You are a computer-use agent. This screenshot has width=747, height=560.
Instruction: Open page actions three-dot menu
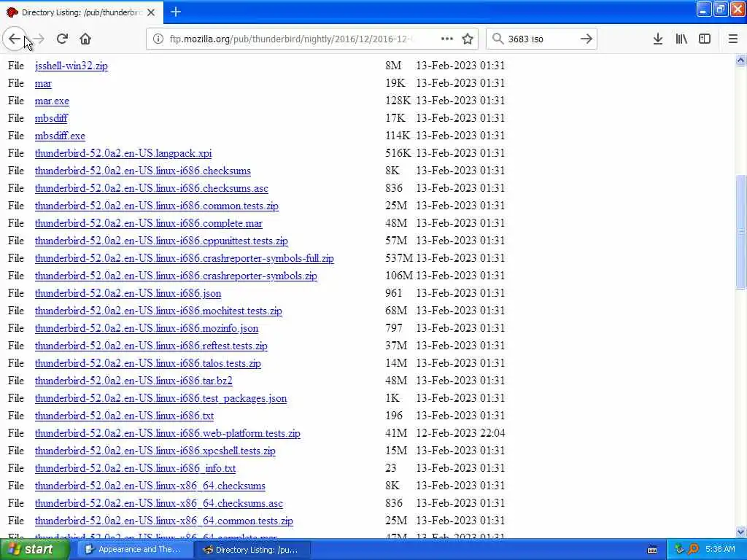click(447, 39)
